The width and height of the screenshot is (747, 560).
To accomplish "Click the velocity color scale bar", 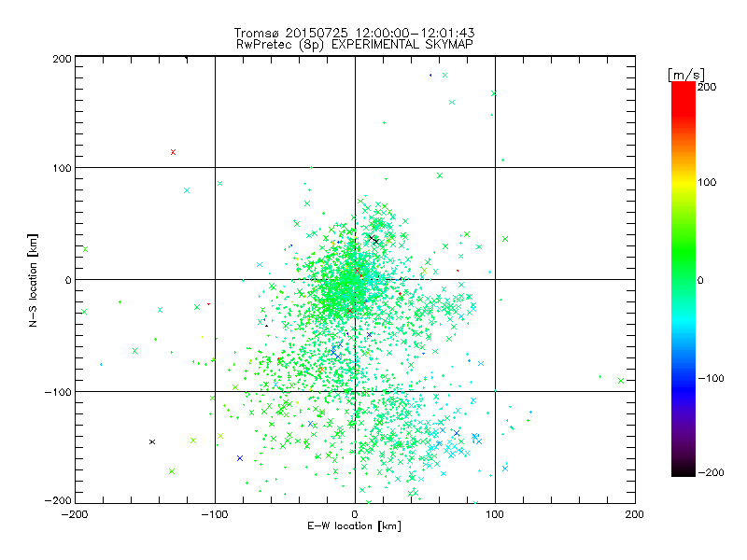I will point(684,279).
